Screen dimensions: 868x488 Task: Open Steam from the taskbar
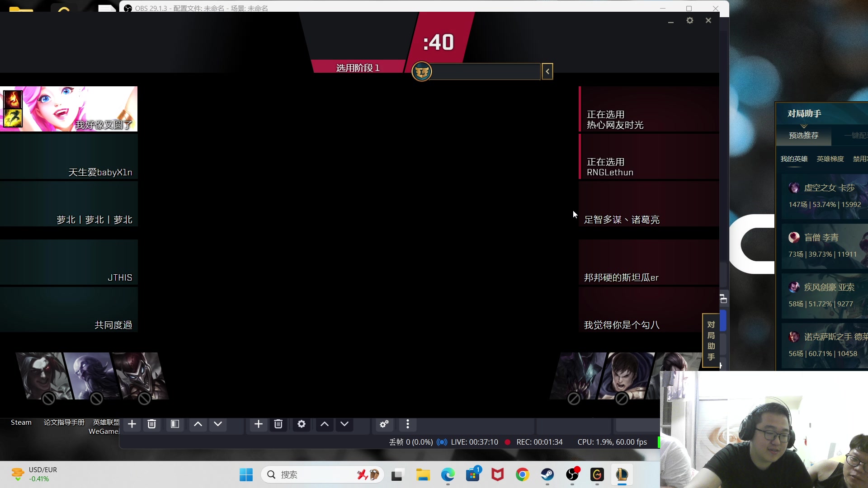tap(547, 475)
